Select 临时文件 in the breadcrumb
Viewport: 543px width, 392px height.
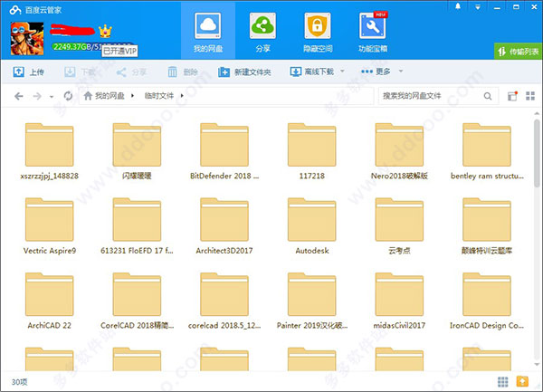pos(159,96)
